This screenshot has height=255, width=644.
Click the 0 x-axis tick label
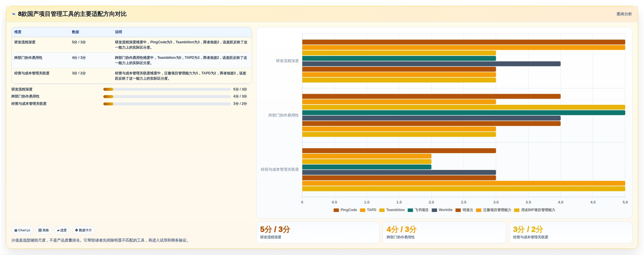click(x=302, y=202)
